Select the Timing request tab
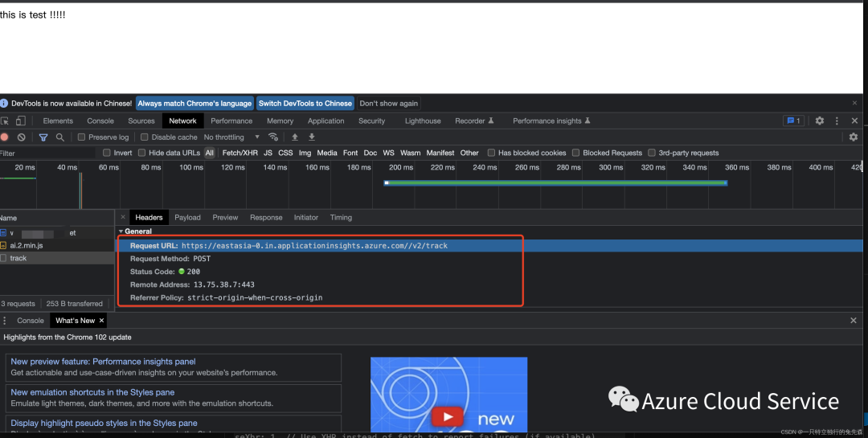Viewport: 868px width, 438px height. 341,218
